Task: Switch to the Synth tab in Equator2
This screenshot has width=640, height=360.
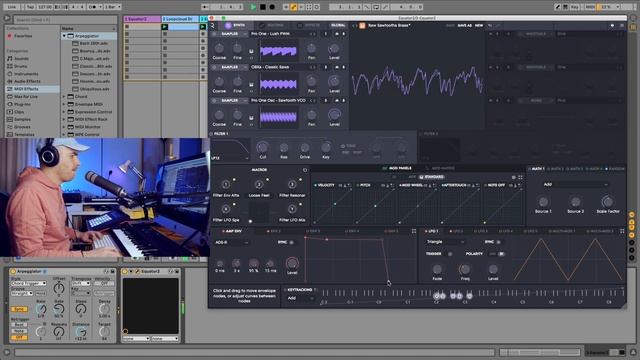Action: pyautogui.click(x=236, y=25)
